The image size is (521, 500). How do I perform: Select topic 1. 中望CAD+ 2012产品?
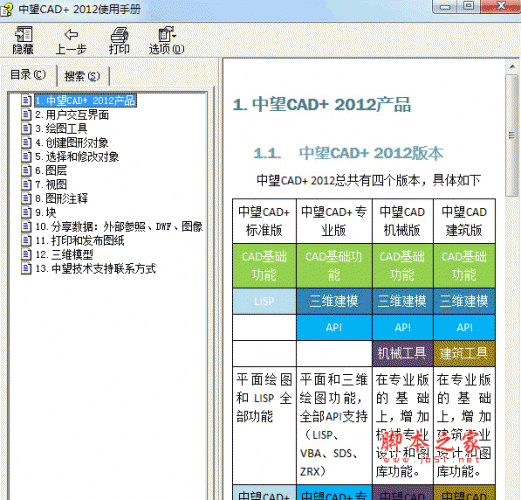click(x=86, y=101)
